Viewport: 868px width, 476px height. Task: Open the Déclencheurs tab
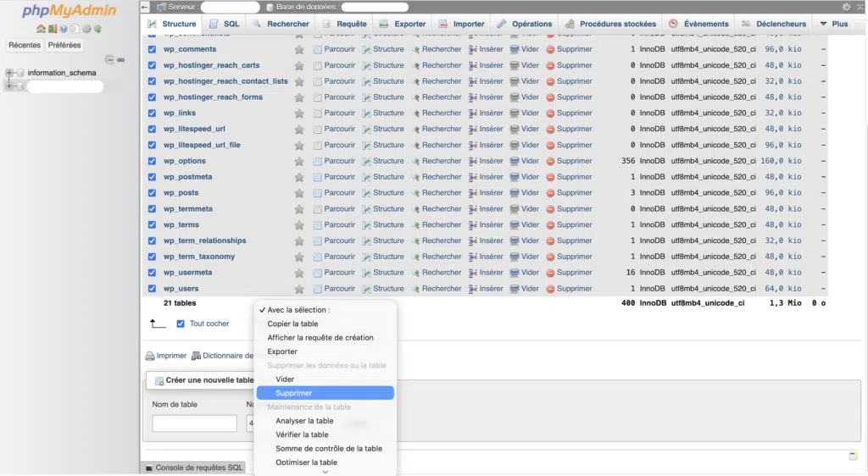(x=773, y=24)
